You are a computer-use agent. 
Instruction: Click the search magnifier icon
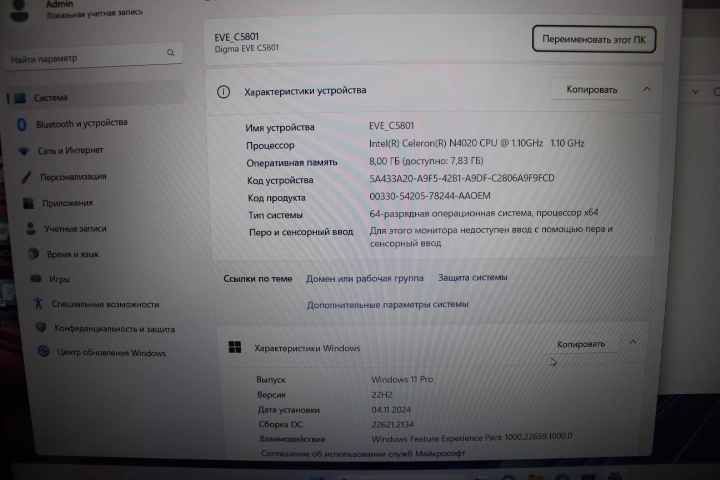[x=171, y=53]
